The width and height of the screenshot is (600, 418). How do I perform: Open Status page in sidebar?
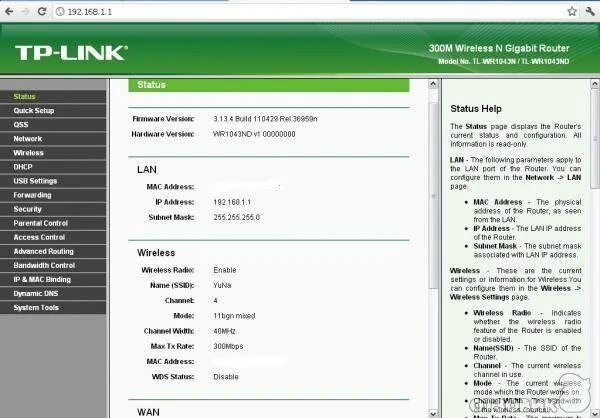click(53, 96)
